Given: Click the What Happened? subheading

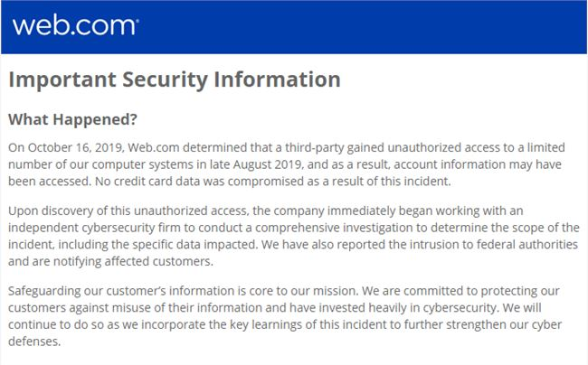Looking at the screenshot, I should point(72,119).
